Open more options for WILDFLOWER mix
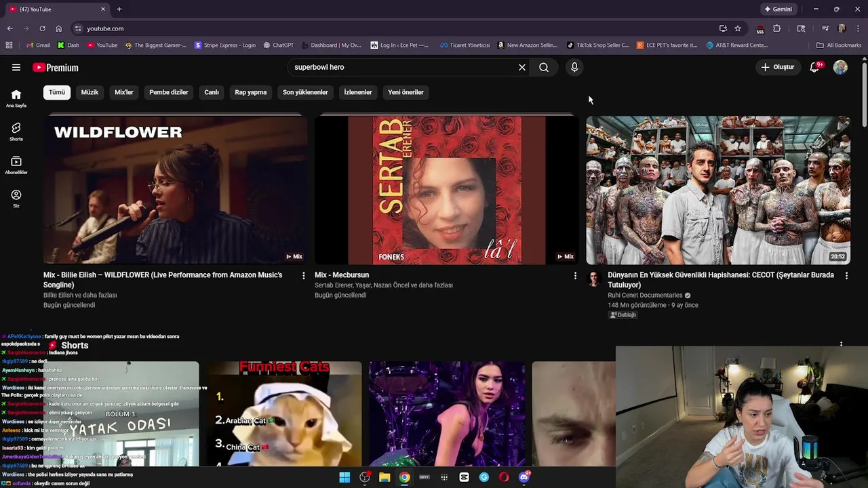868x488 pixels. coord(303,276)
